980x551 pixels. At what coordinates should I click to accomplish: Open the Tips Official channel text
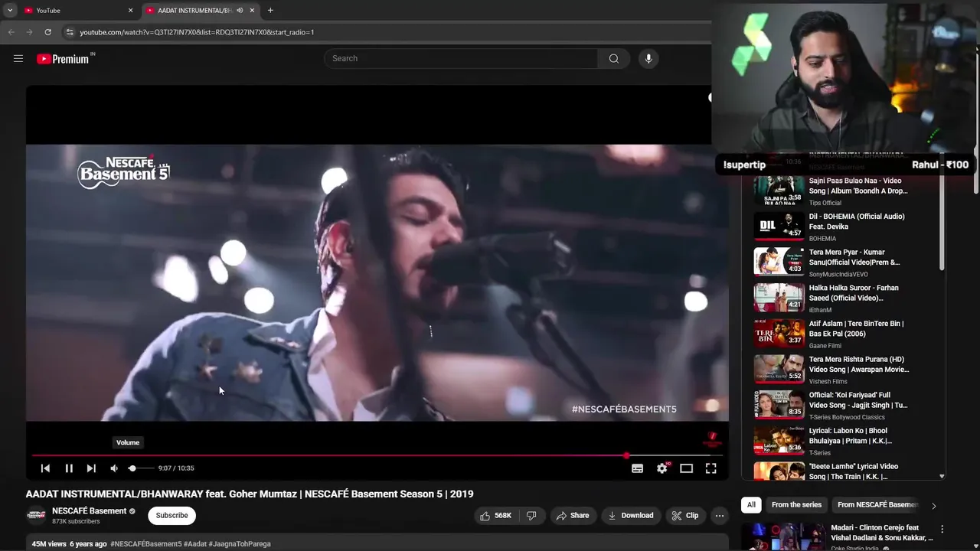point(825,203)
